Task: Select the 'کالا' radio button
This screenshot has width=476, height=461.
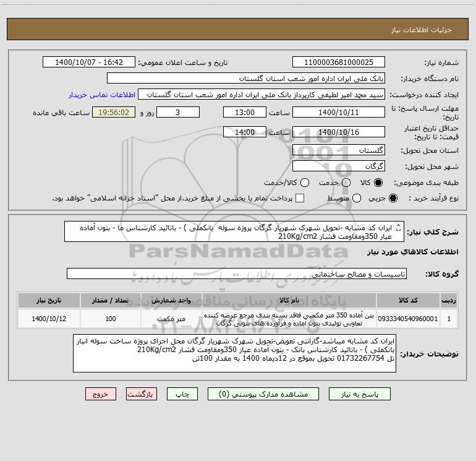Action: (378, 183)
